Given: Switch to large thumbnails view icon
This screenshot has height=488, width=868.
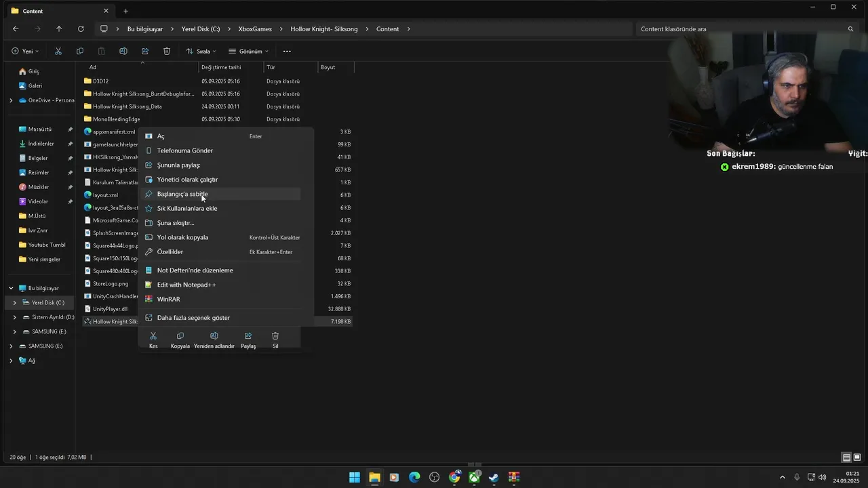Looking at the screenshot, I should tap(857, 457).
